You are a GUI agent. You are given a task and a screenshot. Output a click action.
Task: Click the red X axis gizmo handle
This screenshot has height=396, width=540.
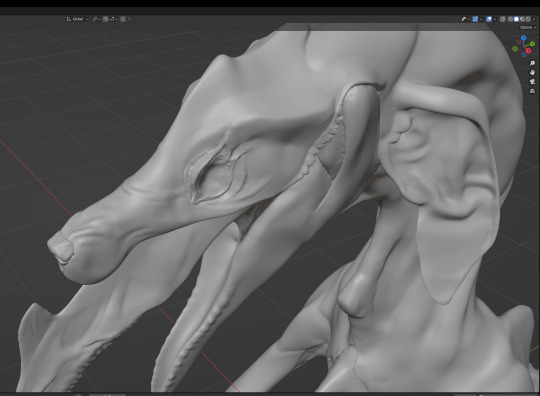click(x=528, y=51)
